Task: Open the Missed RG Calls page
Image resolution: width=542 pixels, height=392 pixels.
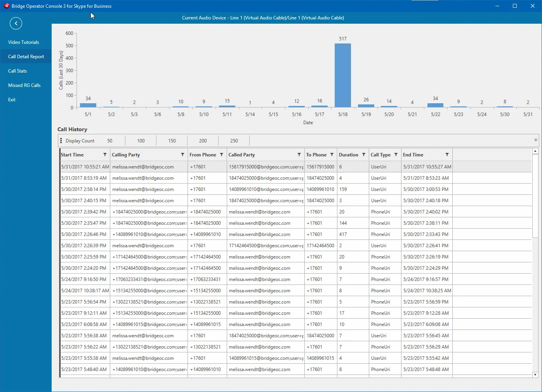Action: [24, 85]
